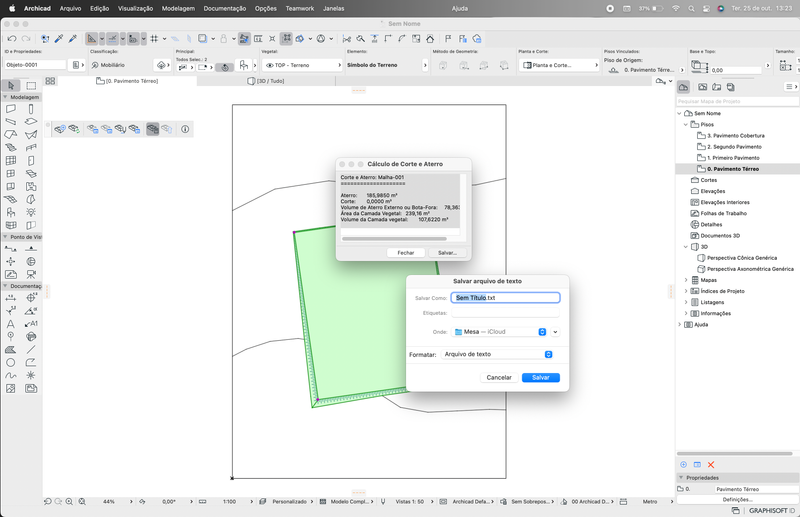The image size is (800, 517).
Task: Select the Door tool
Action: click(x=31, y=160)
